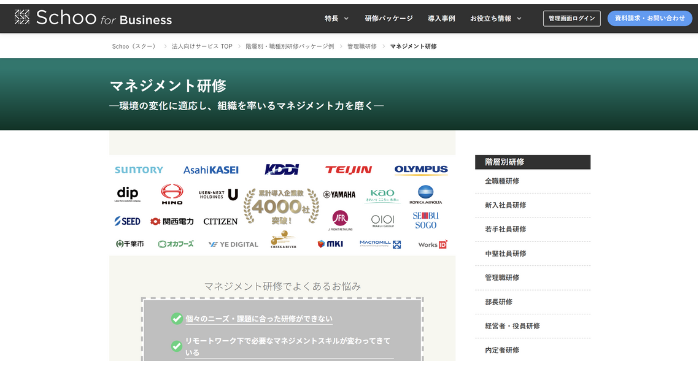
Task: Expand the お役立ち情報 dropdown
Action: point(495,19)
